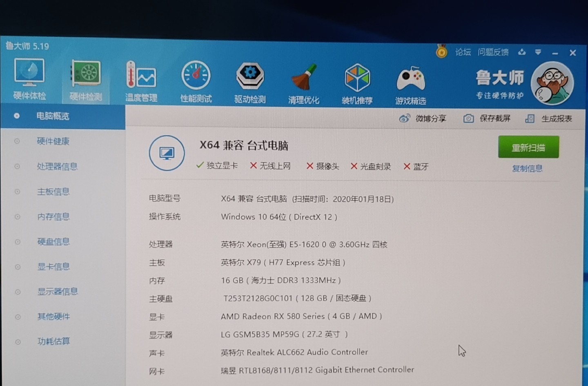This screenshot has width=588, height=386.
Task: Open the dropdown arrow next to minimize
Action: 538,52
